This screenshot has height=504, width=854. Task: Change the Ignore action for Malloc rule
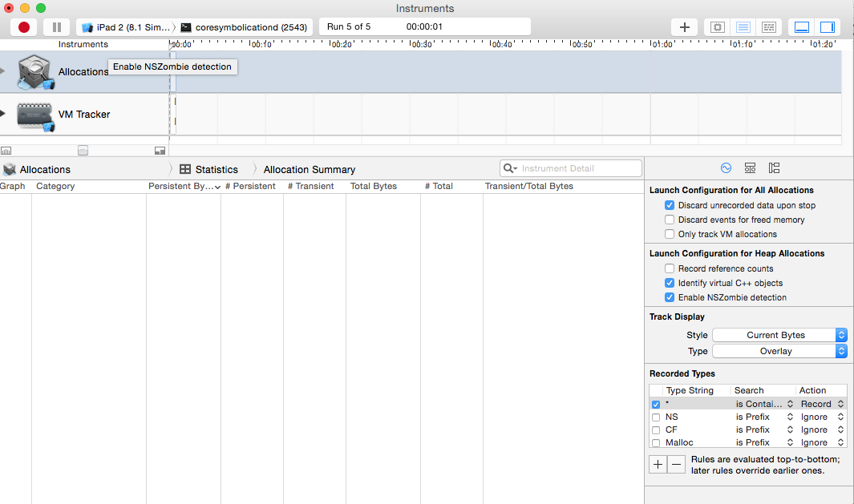[x=822, y=442]
